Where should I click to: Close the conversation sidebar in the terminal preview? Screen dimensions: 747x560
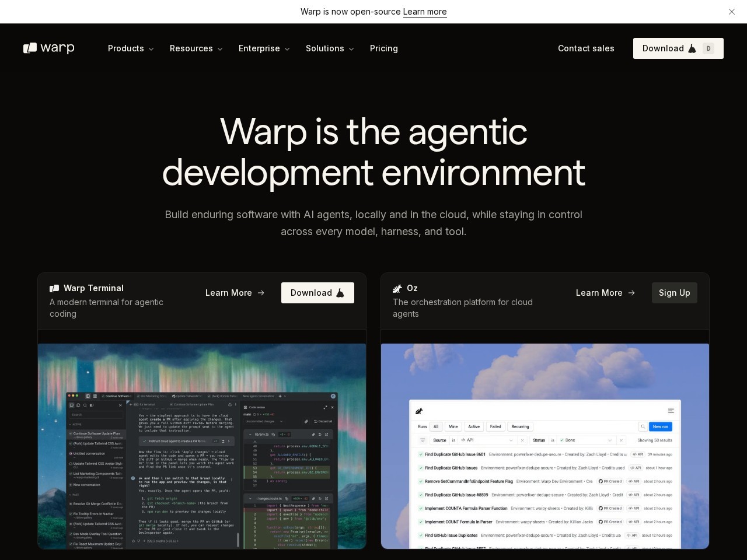tap(121, 405)
